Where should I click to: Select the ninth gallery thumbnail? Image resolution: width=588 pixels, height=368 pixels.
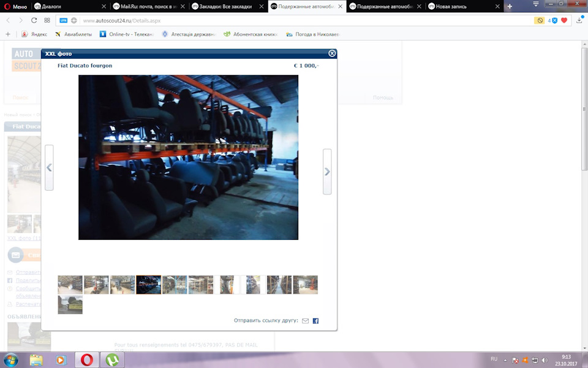(x=279, y=285)
